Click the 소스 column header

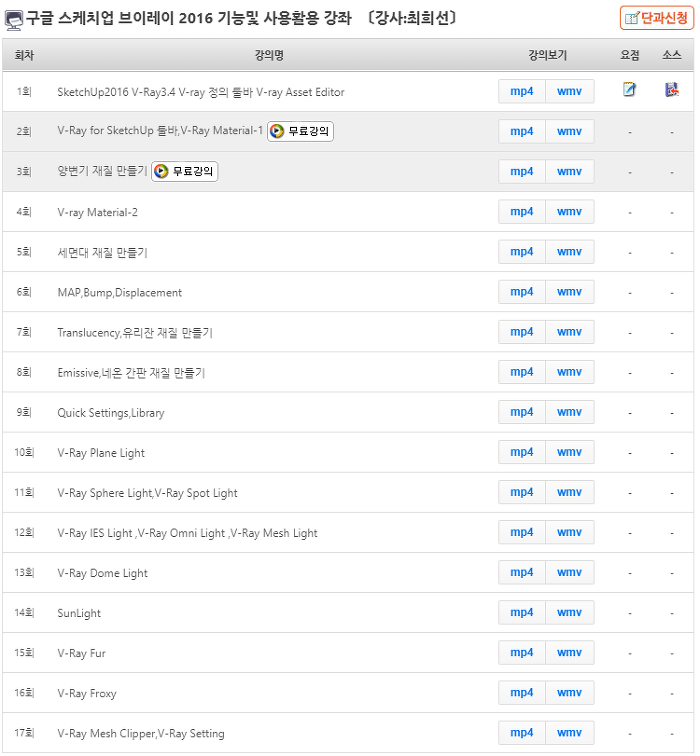(x=672, y=55)
